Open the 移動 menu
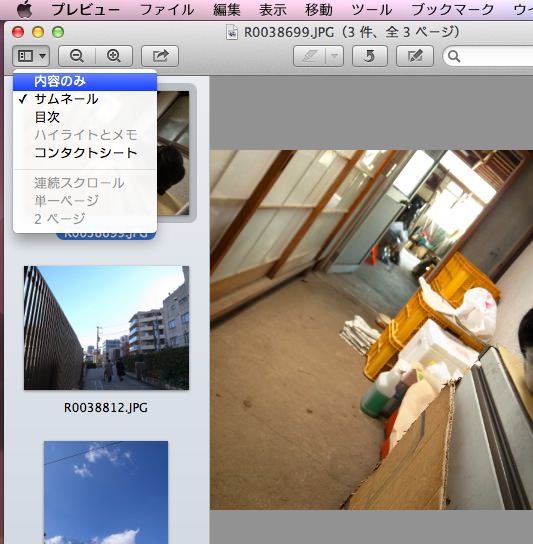This screenshot has height=544, width=533. coord(319,9)
